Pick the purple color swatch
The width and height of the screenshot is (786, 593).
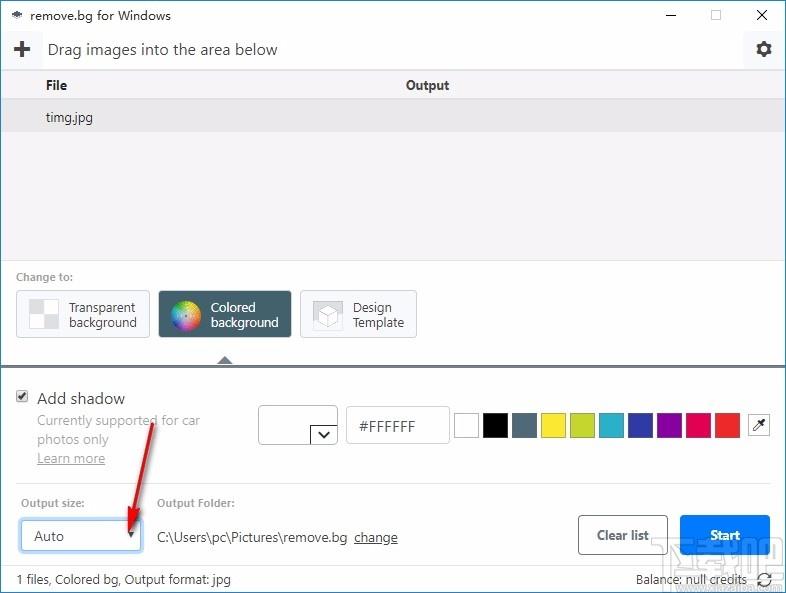point(669,426)
